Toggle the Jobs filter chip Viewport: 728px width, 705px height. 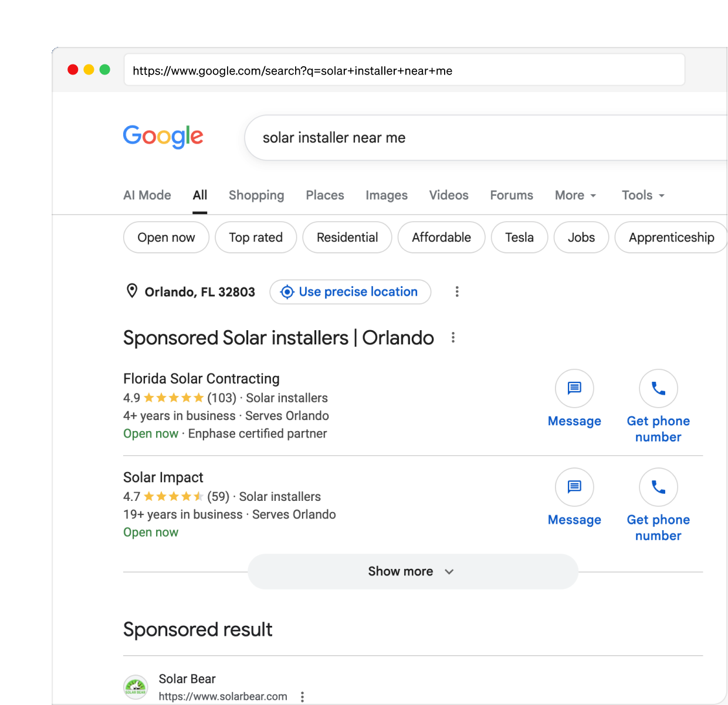[x=581, y=238]
